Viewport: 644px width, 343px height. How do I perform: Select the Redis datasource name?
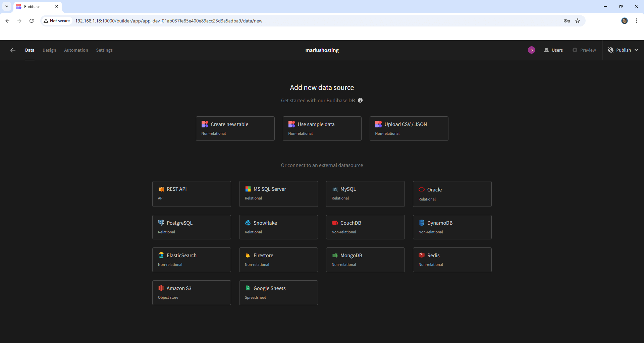pos(433,255)
